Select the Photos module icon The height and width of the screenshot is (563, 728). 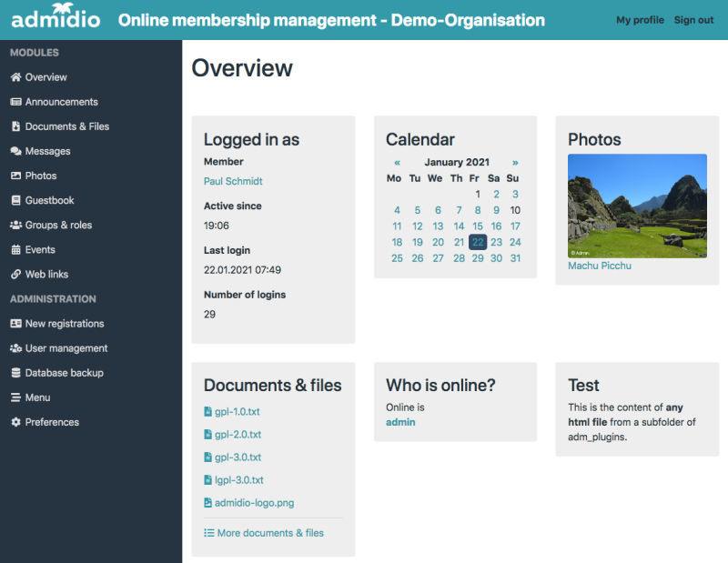(x=15, y=176)
